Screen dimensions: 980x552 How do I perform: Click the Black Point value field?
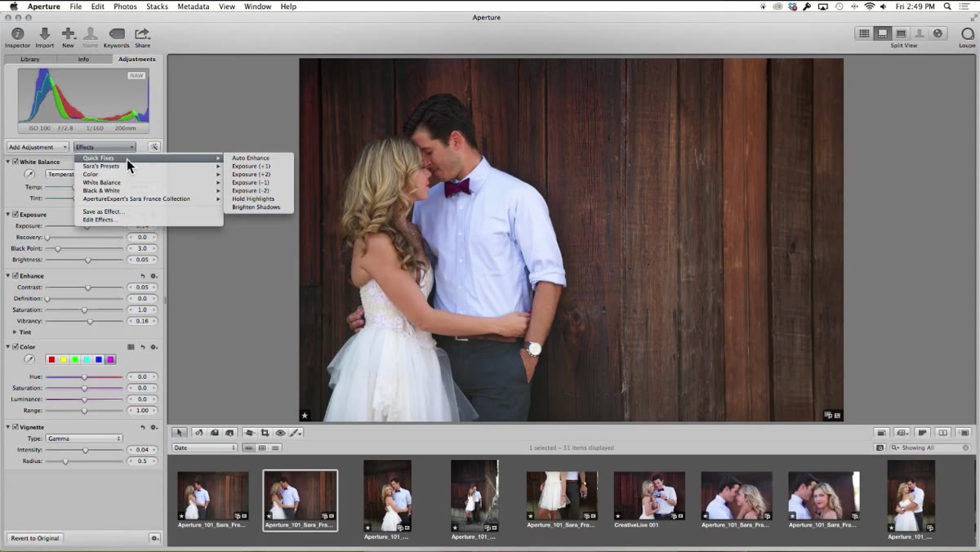click(142, 248)
